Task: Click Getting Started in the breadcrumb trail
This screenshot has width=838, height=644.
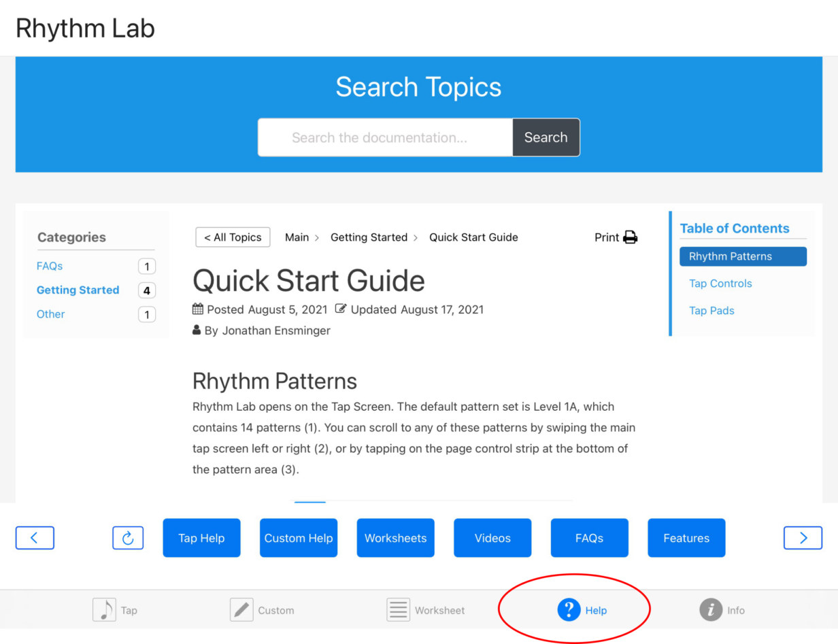Action: (369, 237)
